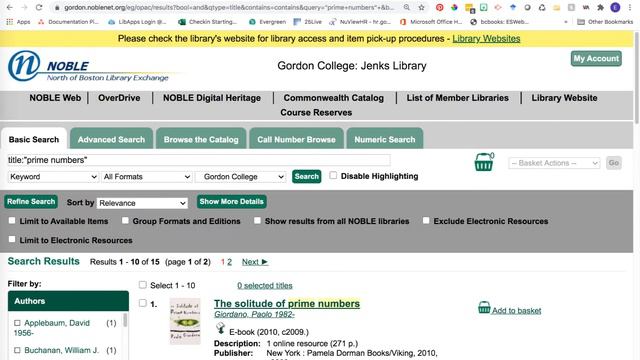The image size is (640, 360).
Task: Open NOBLE Digital Heritage link
Action: [x=212, y=98]
